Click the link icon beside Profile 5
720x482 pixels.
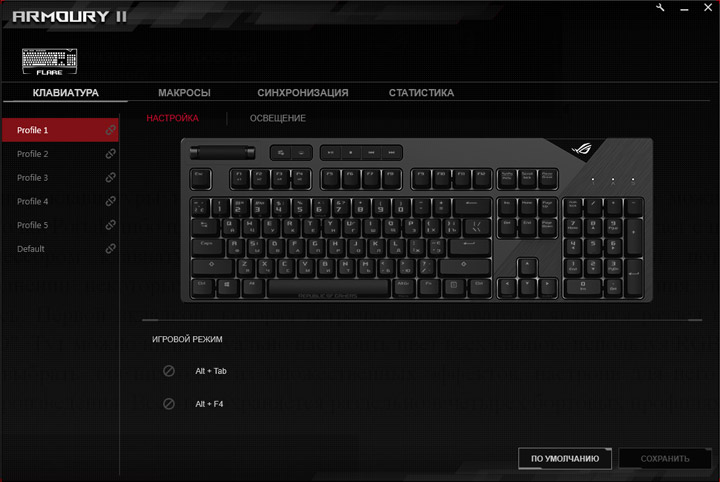click(x=111, y=225)
